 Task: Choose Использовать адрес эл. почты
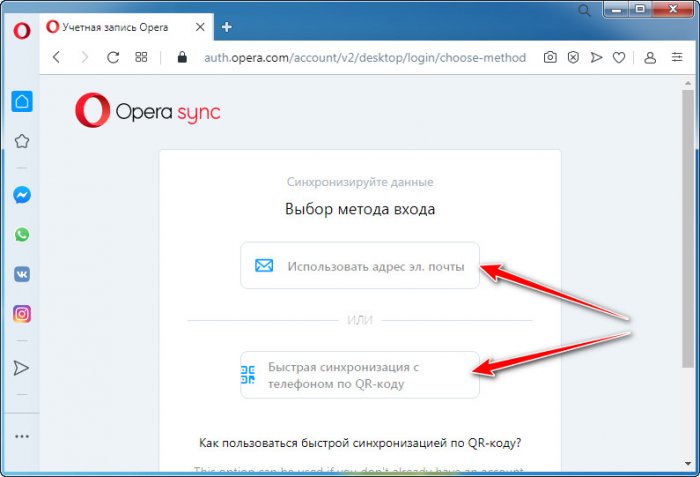click(360, 266)
